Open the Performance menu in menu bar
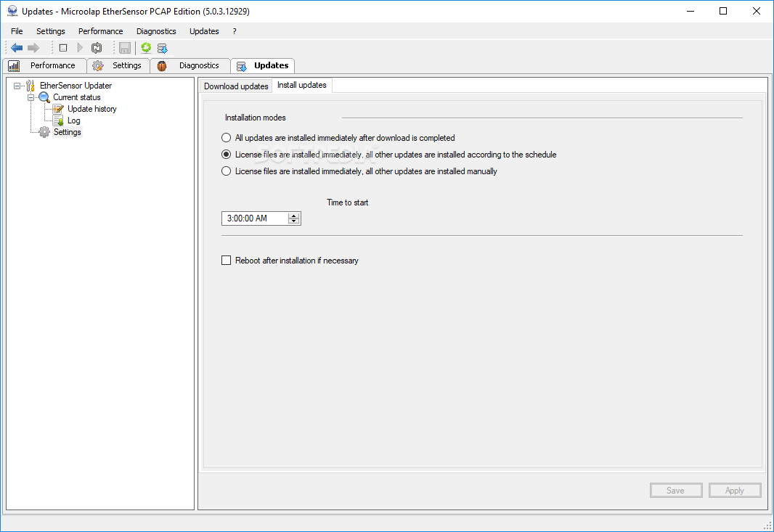The width and height of the screenshot is (774, 532). coord(101,31)
